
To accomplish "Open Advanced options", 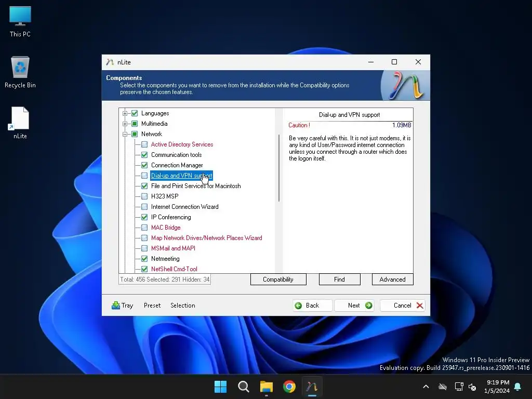I will coord(393,280).
